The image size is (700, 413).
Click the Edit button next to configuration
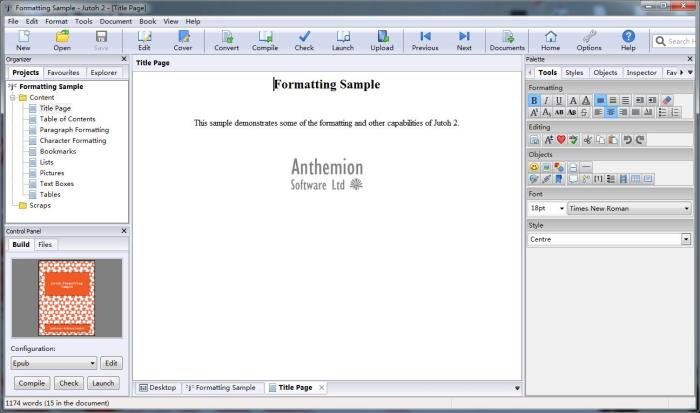tap(111, 363)
